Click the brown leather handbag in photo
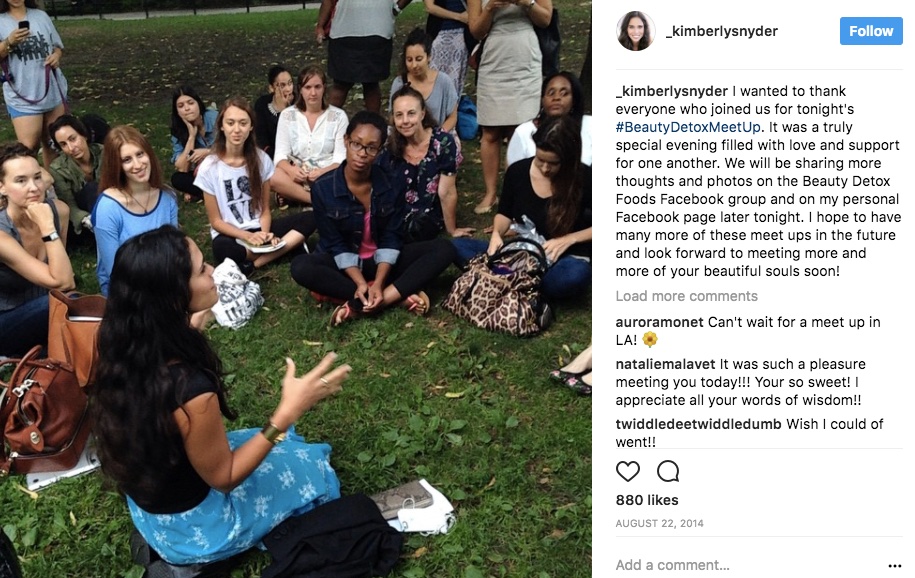915x578 pixels. tap(44, 409)
